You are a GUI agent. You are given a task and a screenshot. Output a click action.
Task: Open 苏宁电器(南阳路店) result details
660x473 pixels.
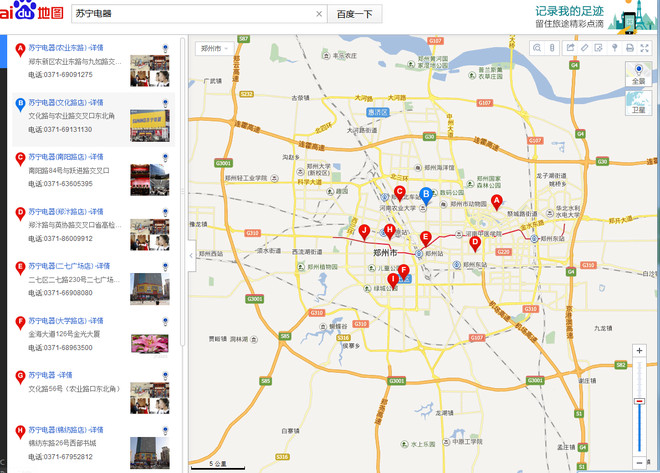[x=66, y=157]
